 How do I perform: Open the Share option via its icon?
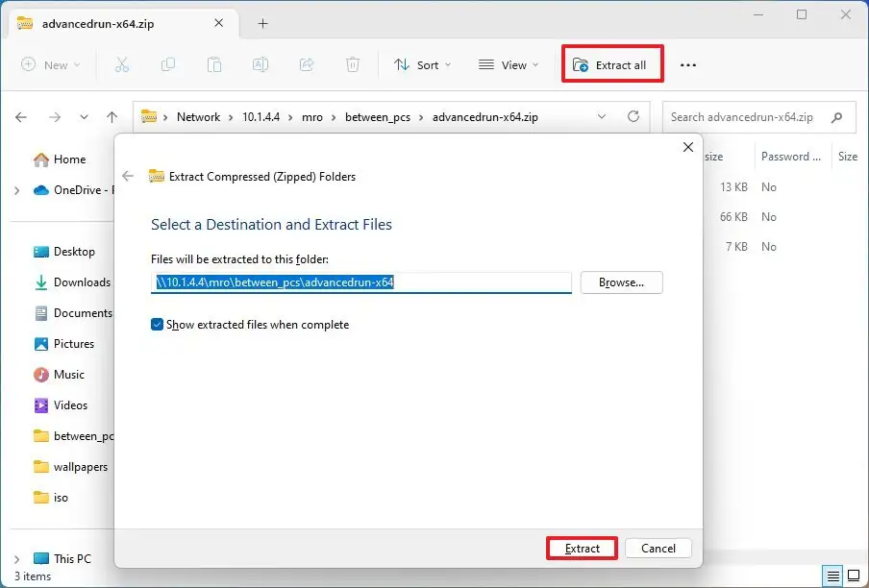click(307, 64)
